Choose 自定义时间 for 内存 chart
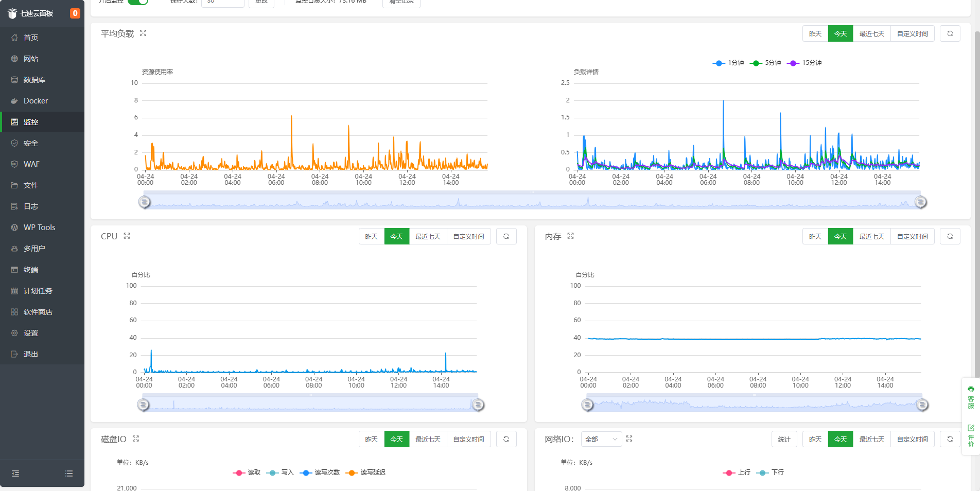Viewport: 980px width, 491px height. point(913,236)
